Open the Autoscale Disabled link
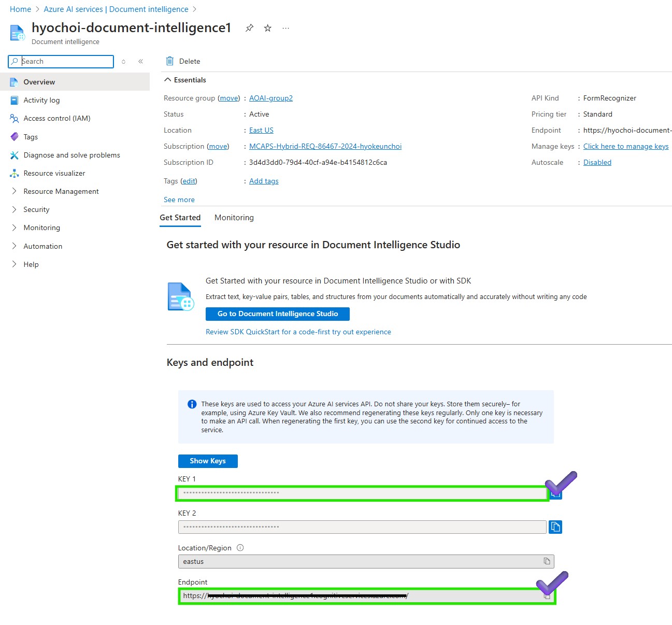This screenshot has width=672, height=625. [x=597, y=162]
